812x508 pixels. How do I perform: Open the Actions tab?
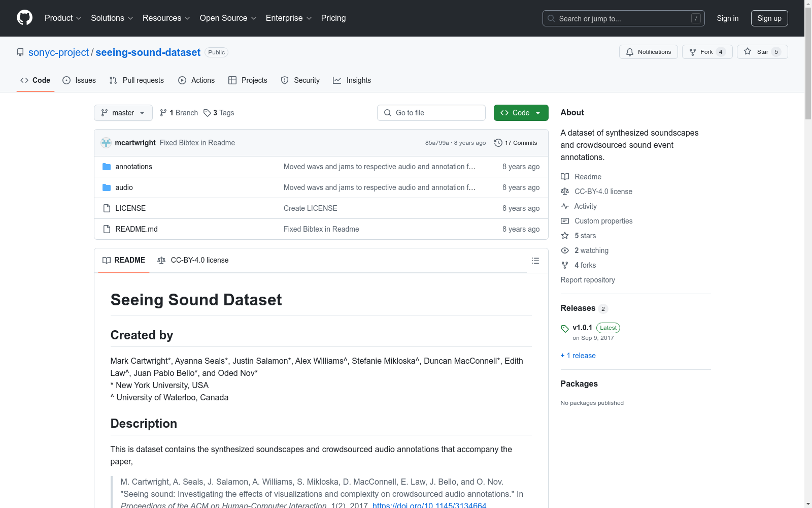point(196,80)
